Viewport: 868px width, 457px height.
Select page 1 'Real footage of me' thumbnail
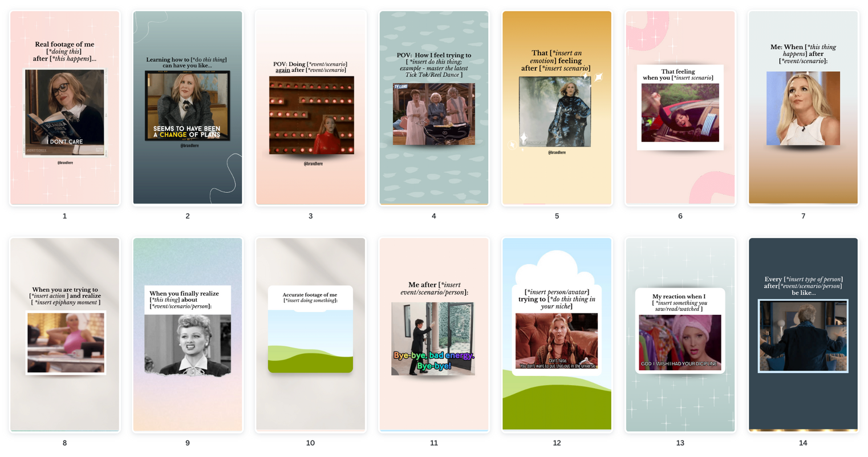[x=64, y=108]
